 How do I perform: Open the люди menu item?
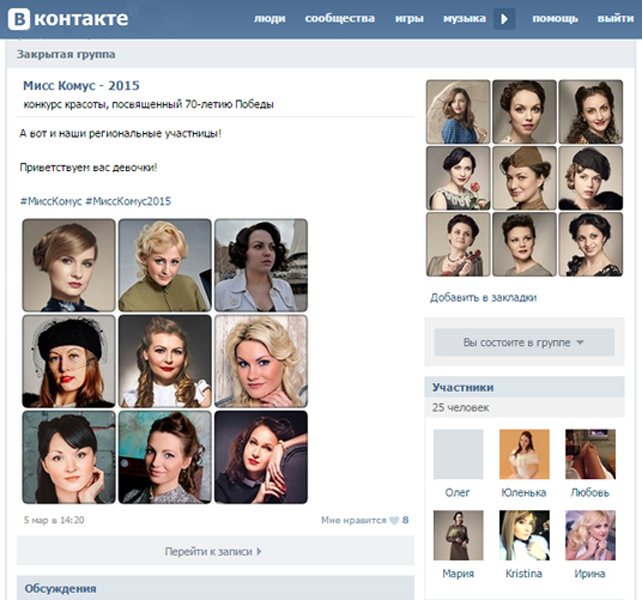click(270, 18)
